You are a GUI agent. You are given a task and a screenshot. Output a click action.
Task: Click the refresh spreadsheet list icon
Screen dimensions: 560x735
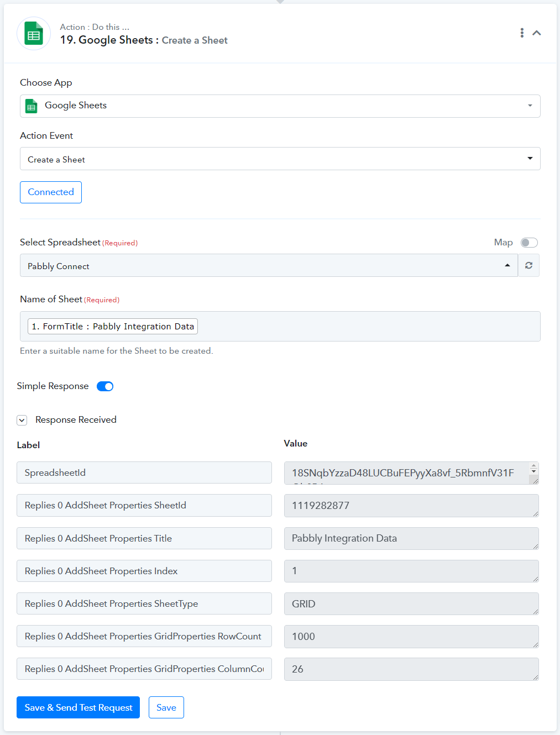click(x=528, y=265)
